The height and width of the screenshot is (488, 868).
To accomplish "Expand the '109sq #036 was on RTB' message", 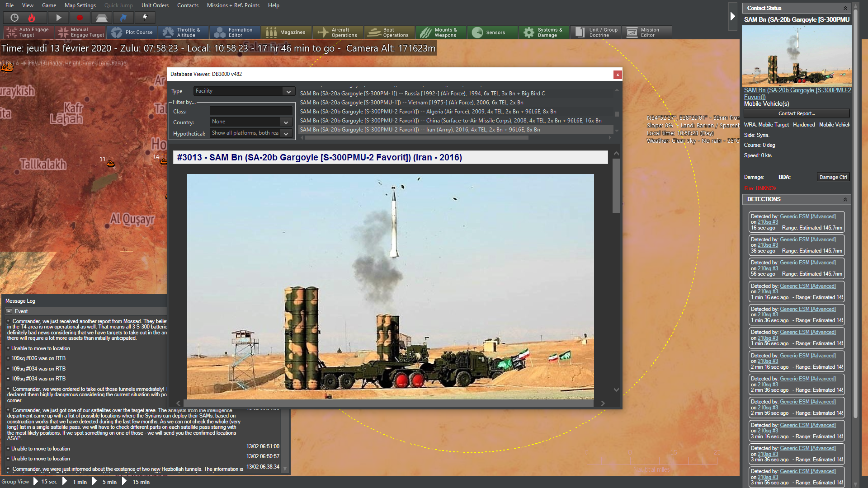I will coord(8,358).
